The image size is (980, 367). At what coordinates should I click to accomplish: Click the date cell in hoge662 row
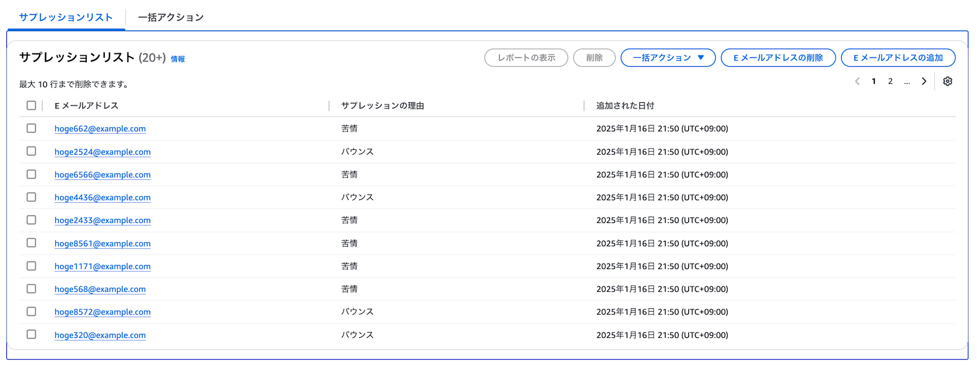[x=662, y=128]
